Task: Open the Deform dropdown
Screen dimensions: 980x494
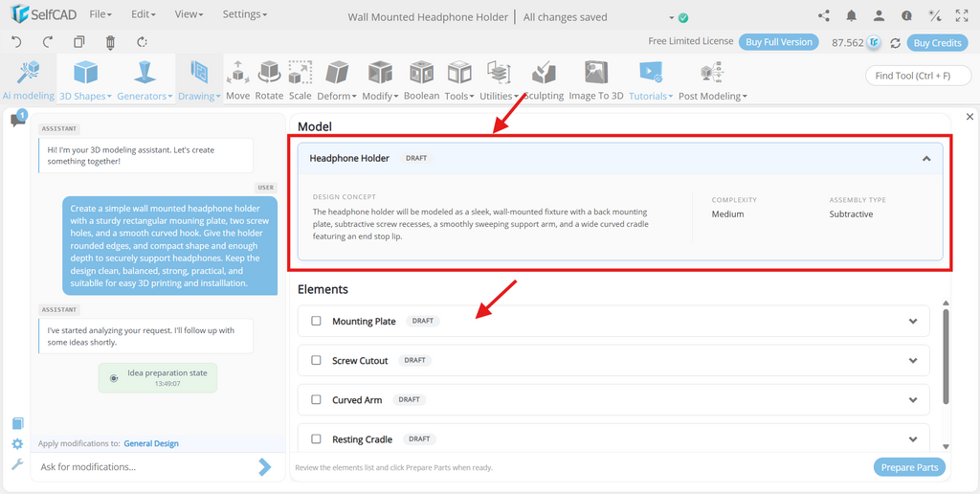Action: [337, 79]
